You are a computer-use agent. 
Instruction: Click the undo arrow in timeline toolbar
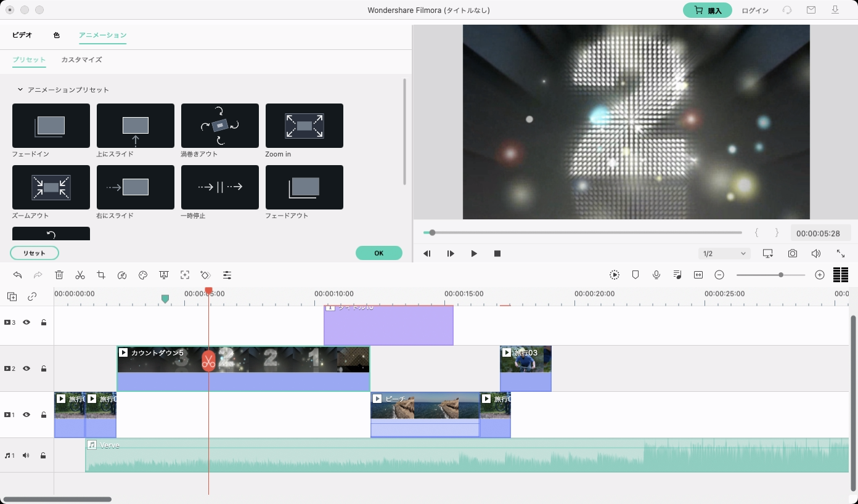coord(17,275)
